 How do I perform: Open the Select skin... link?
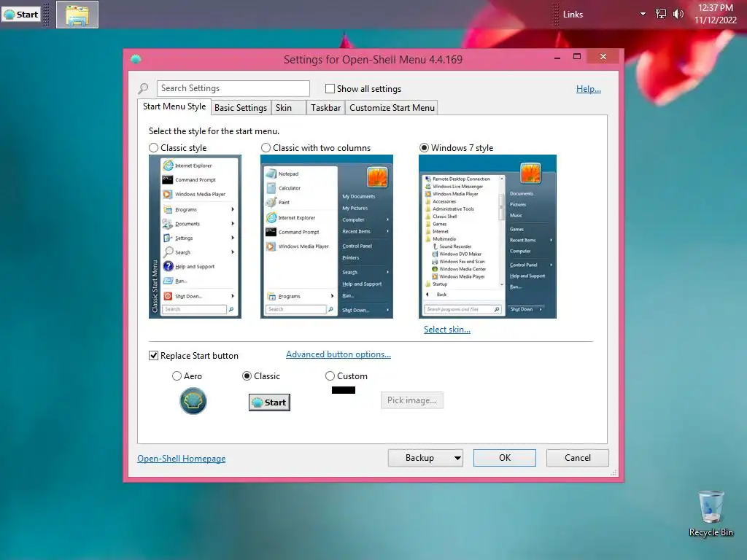447,330
